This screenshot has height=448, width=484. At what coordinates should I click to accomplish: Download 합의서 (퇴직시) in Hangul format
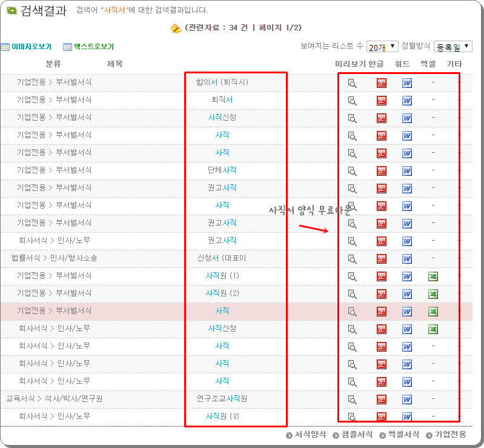[x=382, y=83]
